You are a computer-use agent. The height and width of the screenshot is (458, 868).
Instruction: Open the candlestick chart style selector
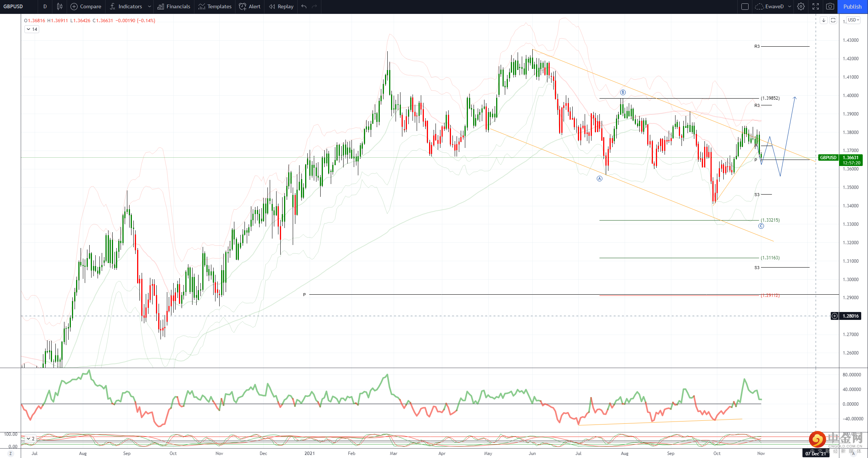point(60,6)
